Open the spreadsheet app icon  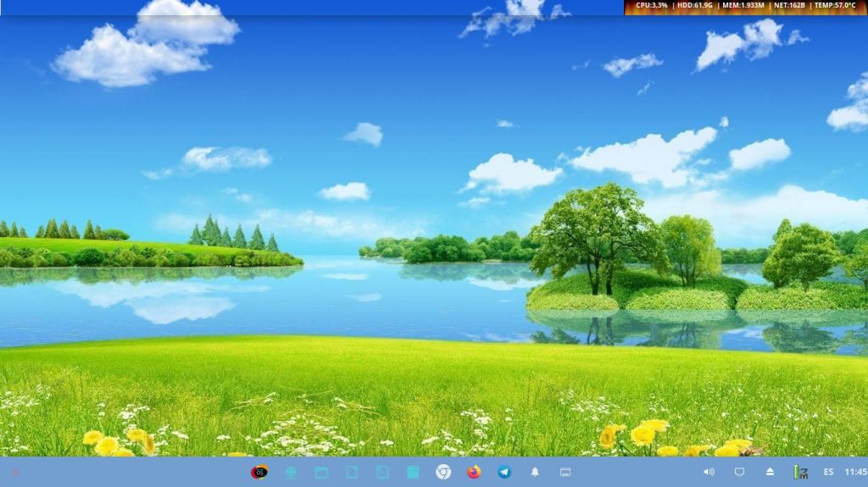[413, 472]
